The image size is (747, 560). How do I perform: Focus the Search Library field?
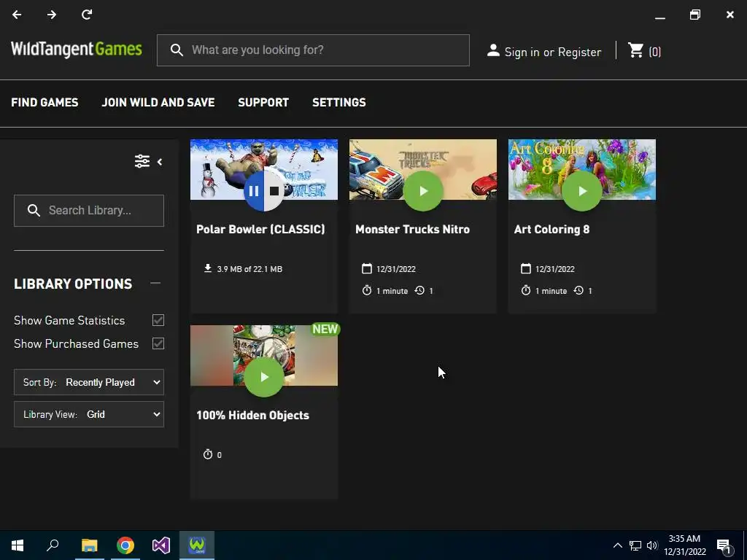(88, 211)
